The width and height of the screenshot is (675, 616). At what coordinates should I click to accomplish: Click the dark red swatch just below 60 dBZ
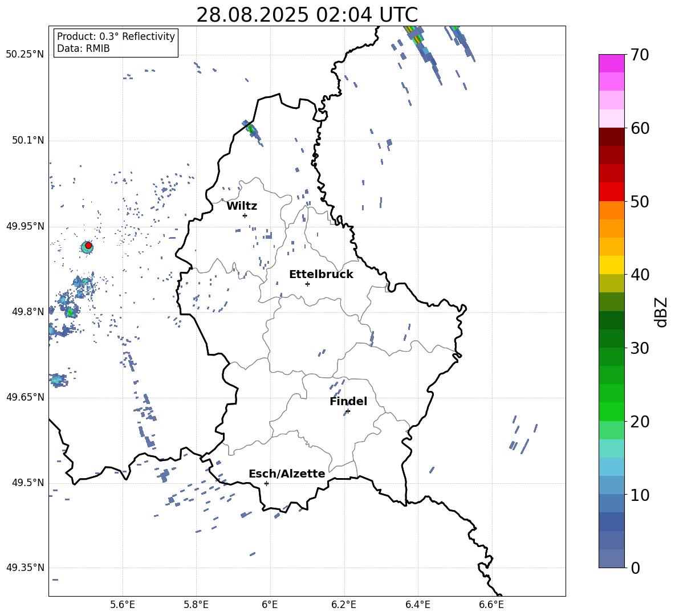tap(612, 137)
